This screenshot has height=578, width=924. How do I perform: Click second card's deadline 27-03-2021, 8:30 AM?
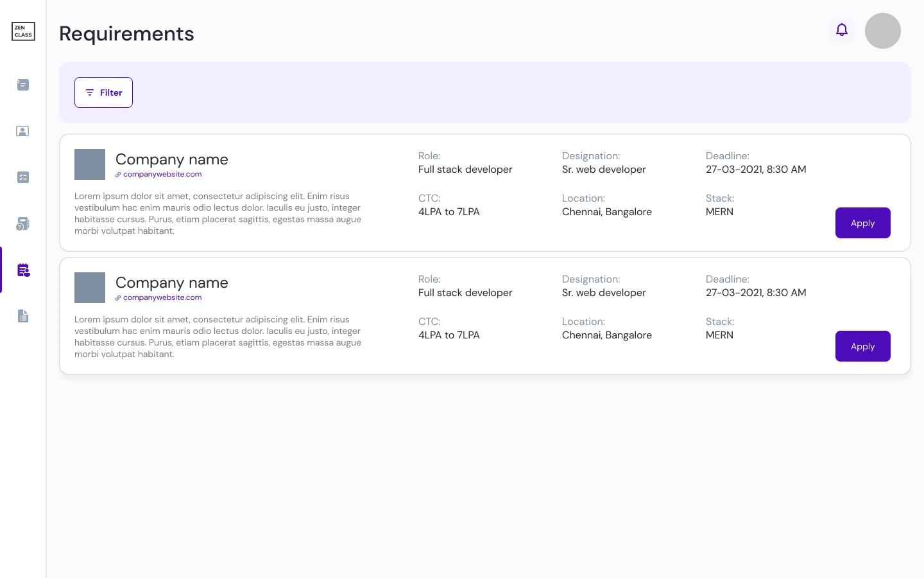coord(756,293)
